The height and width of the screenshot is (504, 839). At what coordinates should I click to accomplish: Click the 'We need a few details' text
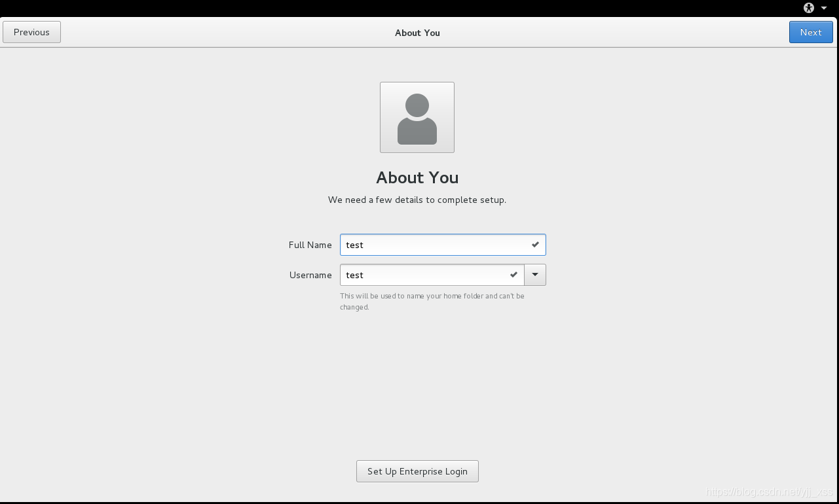tap(417, 200)
